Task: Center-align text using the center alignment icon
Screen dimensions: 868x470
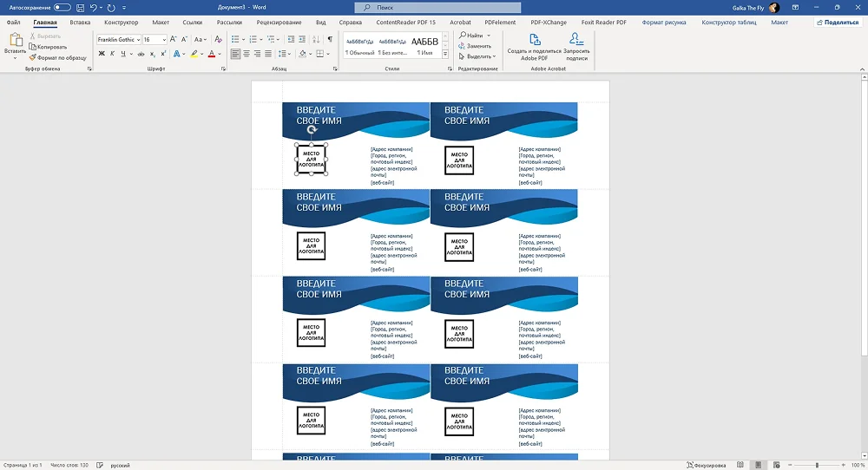Action: tap(247, 54)
